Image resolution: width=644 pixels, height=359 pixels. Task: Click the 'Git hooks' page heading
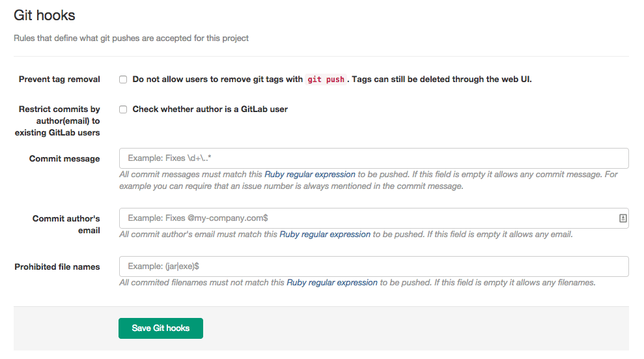click(x=44, y=15)
